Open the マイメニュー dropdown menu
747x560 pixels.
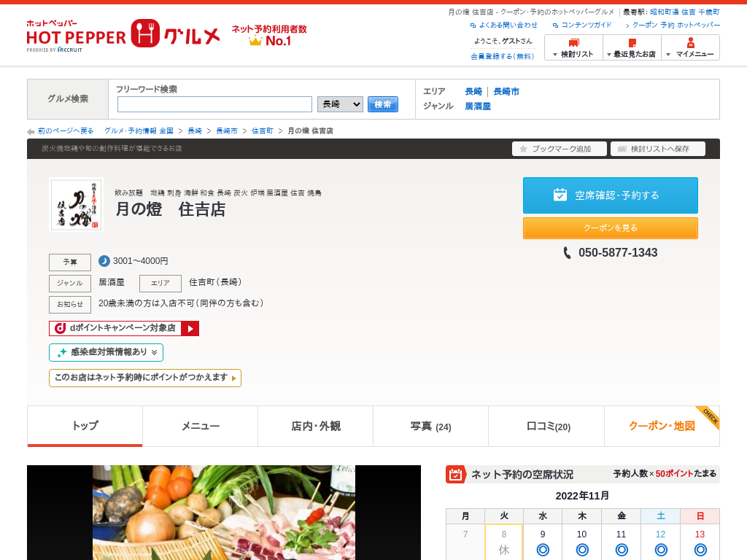(690, 47)
